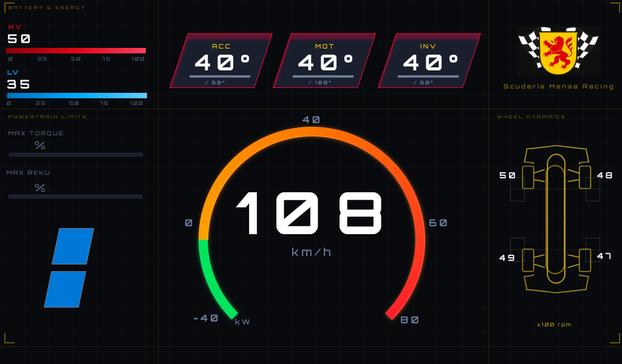Click the lower blue parallelogram indicator

coord(65,289)
